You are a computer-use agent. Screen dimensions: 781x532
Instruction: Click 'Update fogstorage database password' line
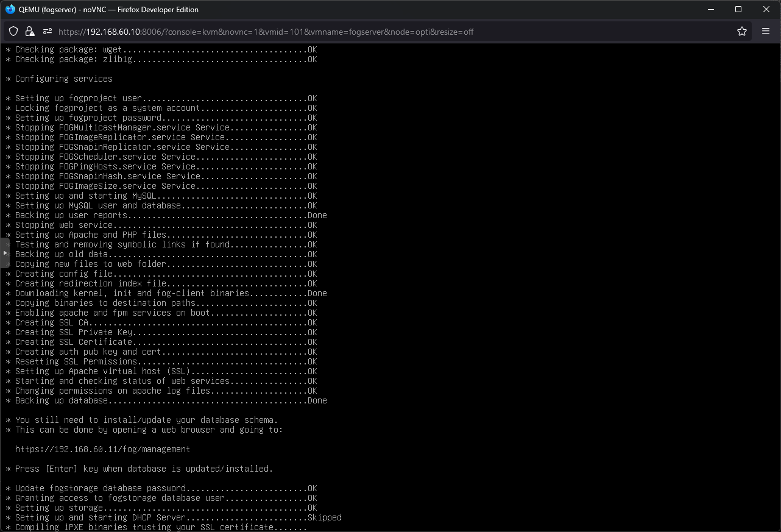click(161, 488)
